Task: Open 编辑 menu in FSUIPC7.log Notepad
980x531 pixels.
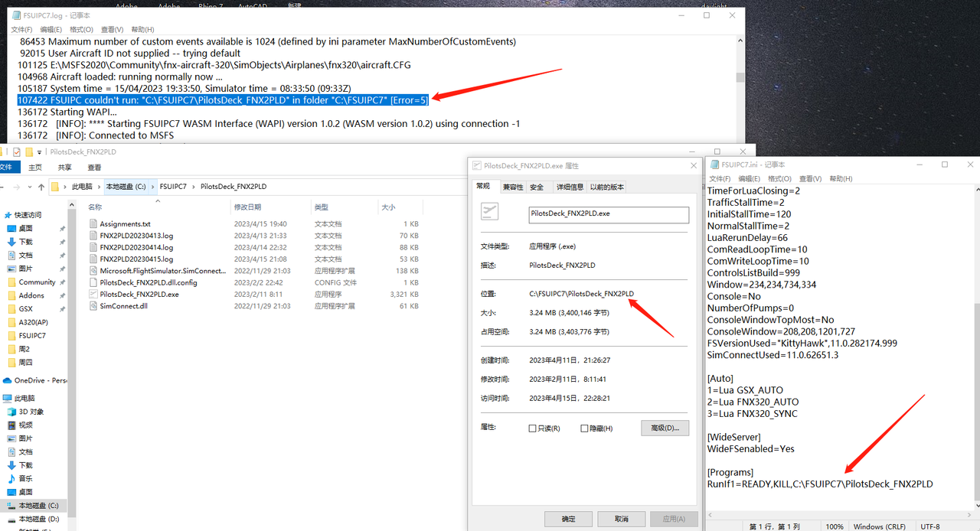Action: tap(51, 30)
